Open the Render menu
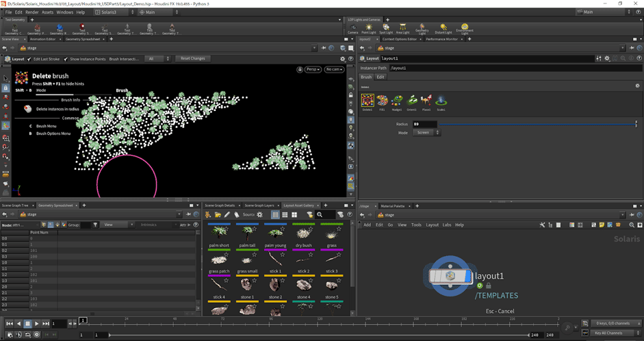This screenshot has width=644, height=341. pyautogui.click(x=31, y=12)
